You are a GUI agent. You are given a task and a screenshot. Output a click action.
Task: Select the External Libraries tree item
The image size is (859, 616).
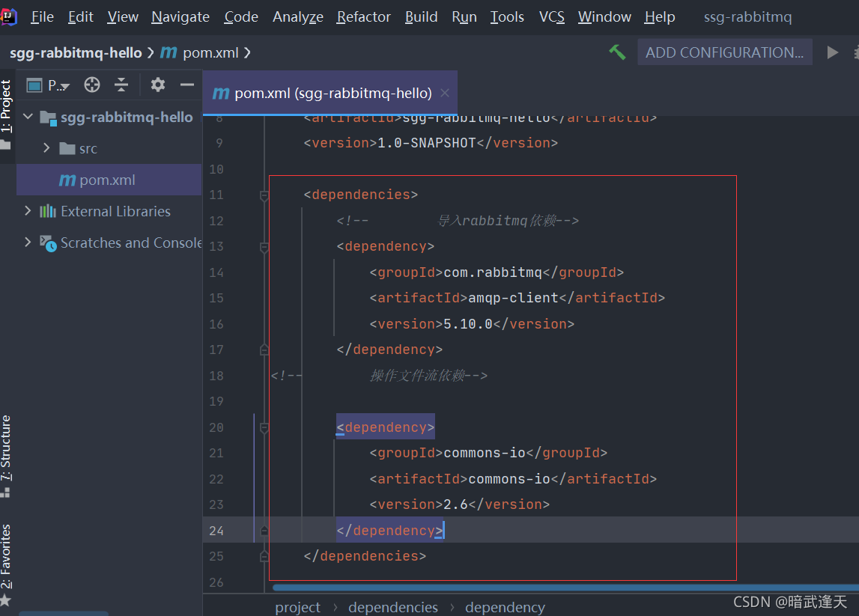coord(115,211)
